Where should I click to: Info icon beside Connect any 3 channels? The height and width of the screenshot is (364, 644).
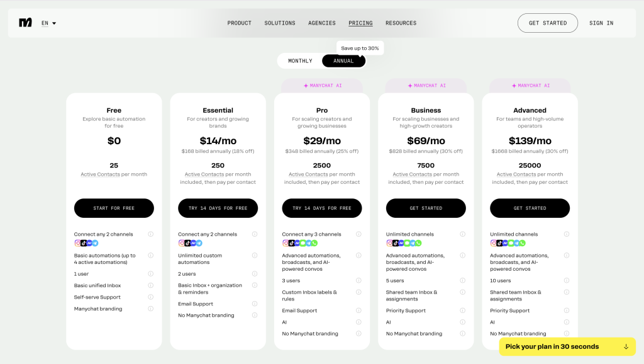coord(358,234)
